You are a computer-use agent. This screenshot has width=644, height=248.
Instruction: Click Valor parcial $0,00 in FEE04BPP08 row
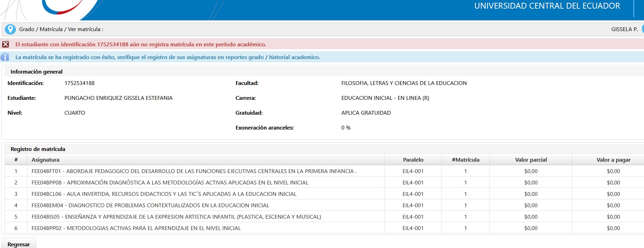tap(531, 182)
